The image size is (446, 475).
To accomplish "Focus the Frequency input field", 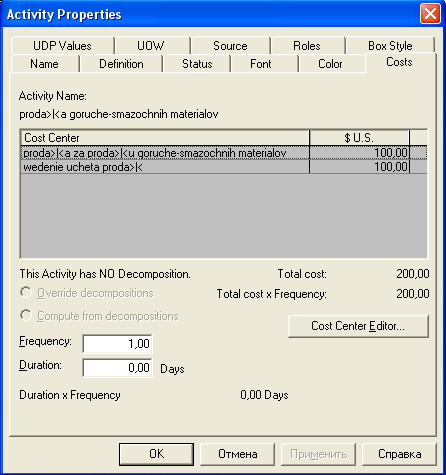I will click(x=117, y=344).
